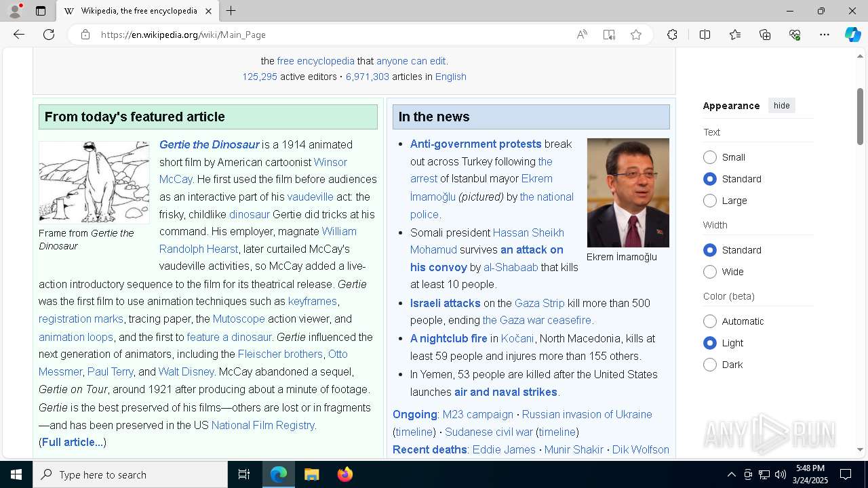Click the address bar URL field
Viewport: 868px width, 488px height.
coord(332,35)
